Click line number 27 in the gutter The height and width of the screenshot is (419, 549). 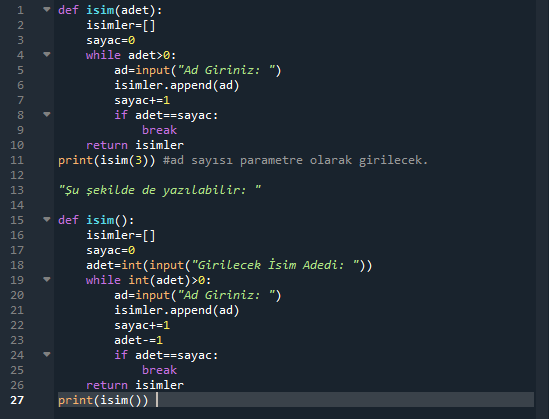pyautogui.click(x=17, y=400)
